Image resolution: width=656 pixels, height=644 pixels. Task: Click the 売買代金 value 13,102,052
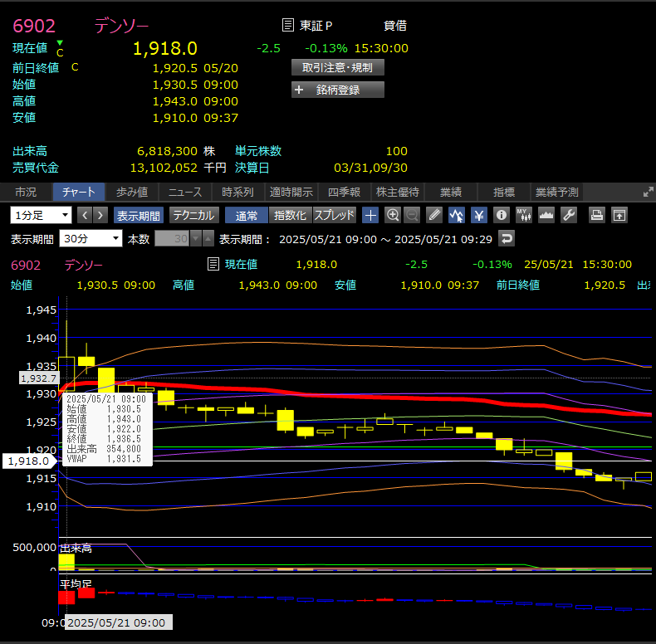(x=164, y=168)
